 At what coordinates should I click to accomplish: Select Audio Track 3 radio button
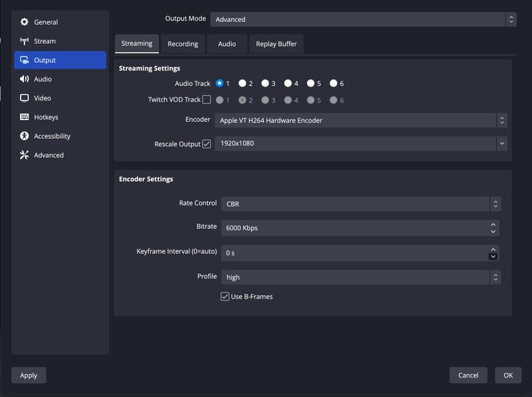tap(266, 83)
